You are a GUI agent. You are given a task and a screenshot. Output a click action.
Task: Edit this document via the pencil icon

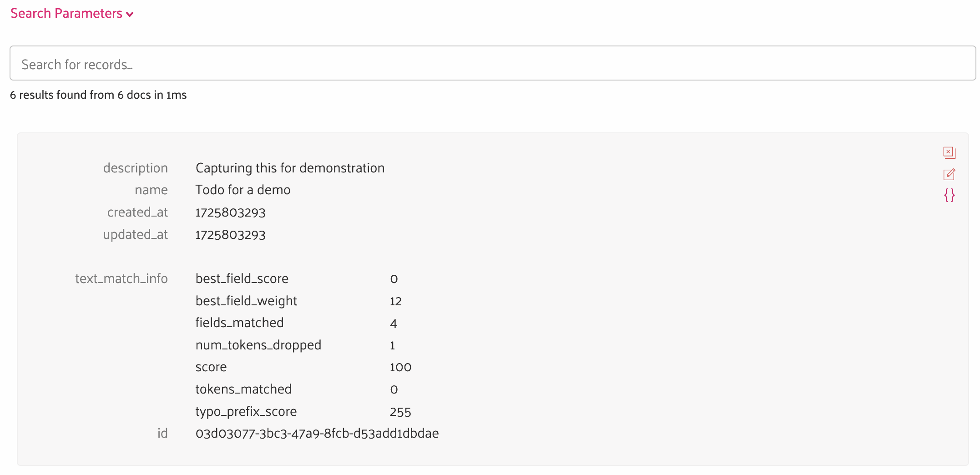point(949,174)
